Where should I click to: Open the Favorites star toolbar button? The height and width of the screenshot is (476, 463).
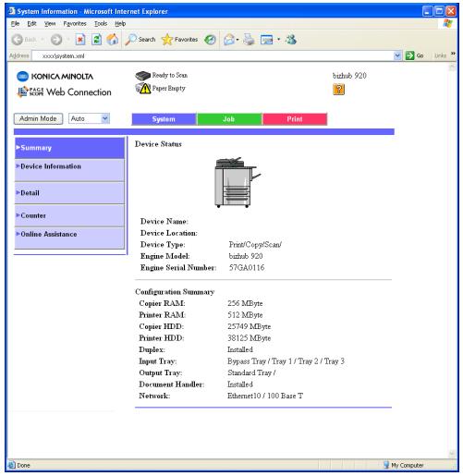(x=179, y=40)
